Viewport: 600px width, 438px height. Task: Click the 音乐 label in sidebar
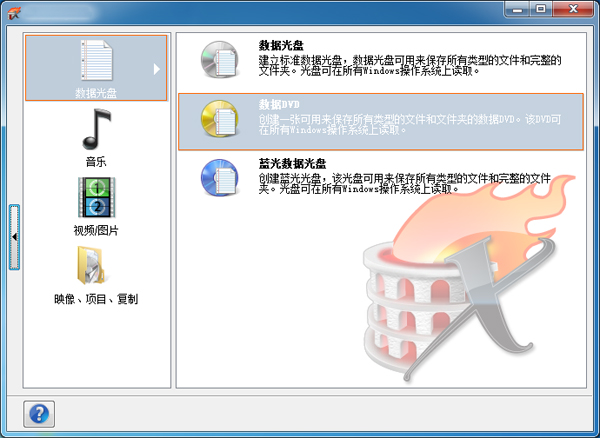[x=96, y=161]
